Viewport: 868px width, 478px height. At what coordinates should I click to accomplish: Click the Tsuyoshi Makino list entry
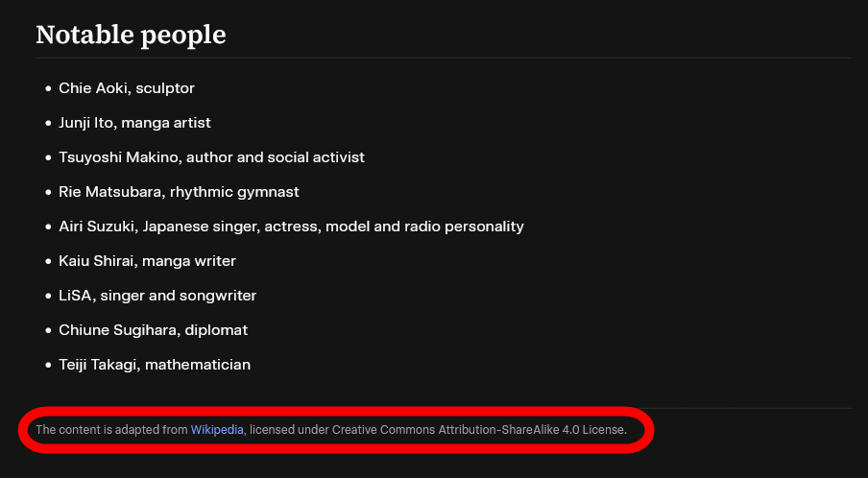[x=211, y=157]
